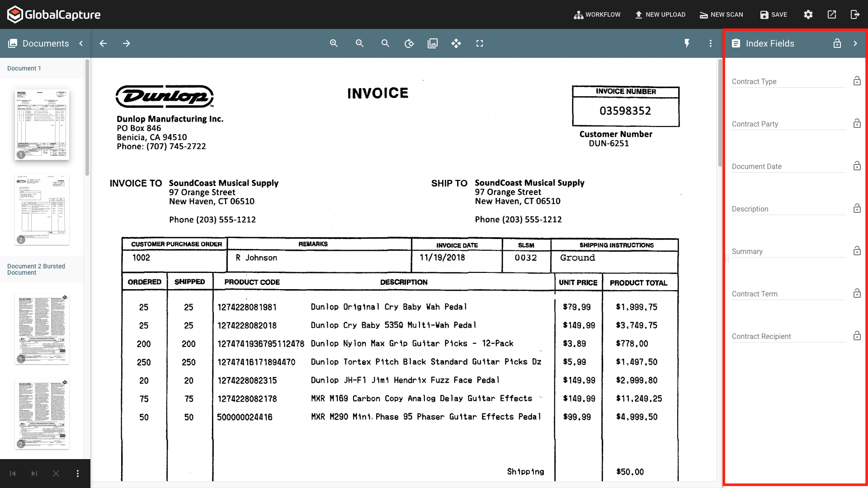
Task: Open bottom bar more options menu
Action: [x=78, y=474]
